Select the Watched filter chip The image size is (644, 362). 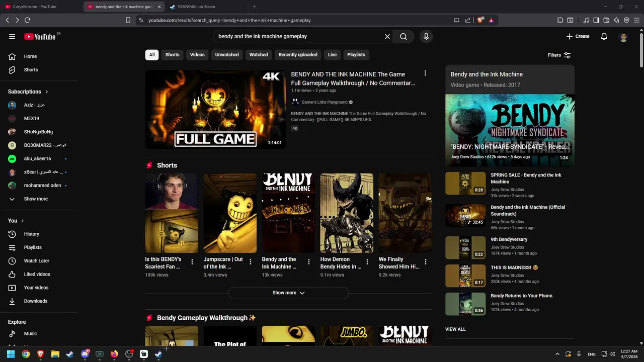pos(259,55)
